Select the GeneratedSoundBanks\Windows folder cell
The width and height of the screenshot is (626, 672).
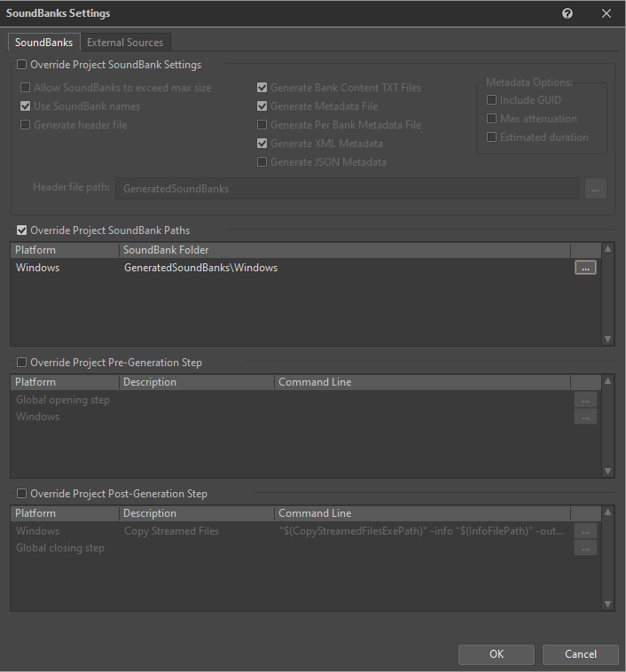coord(200,268)
